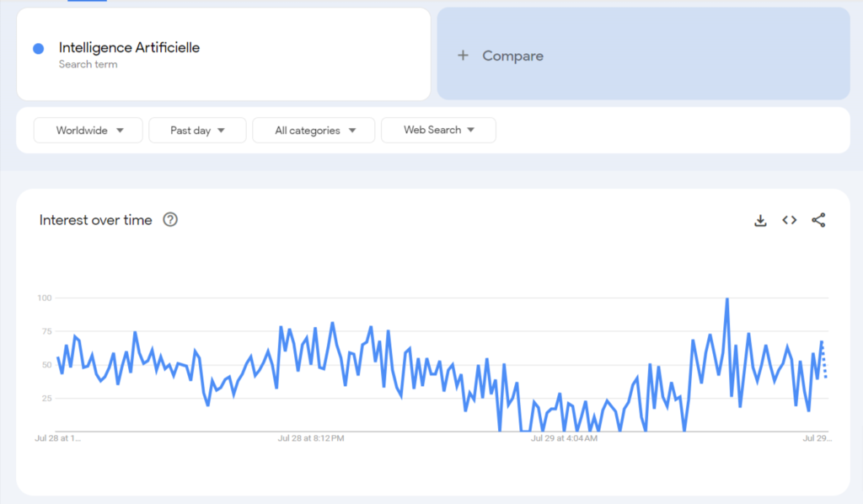Open the embed code view for the chart
Screen dimensions: 863x504
pos(789,220)
